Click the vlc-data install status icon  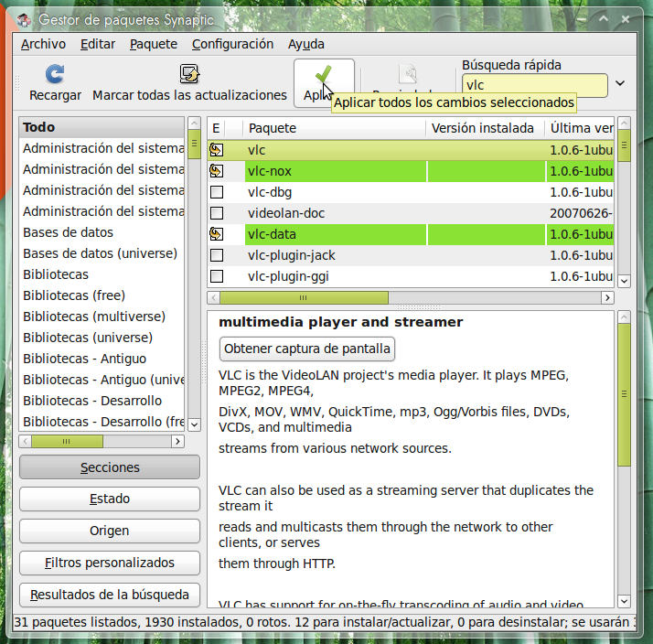(x=216, y=234)
